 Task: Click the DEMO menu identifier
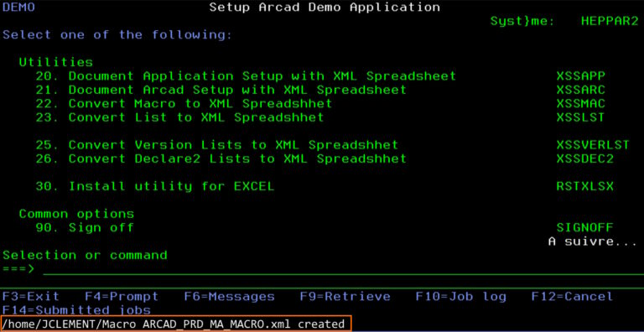pyautogui.click(x=19, y=8)
